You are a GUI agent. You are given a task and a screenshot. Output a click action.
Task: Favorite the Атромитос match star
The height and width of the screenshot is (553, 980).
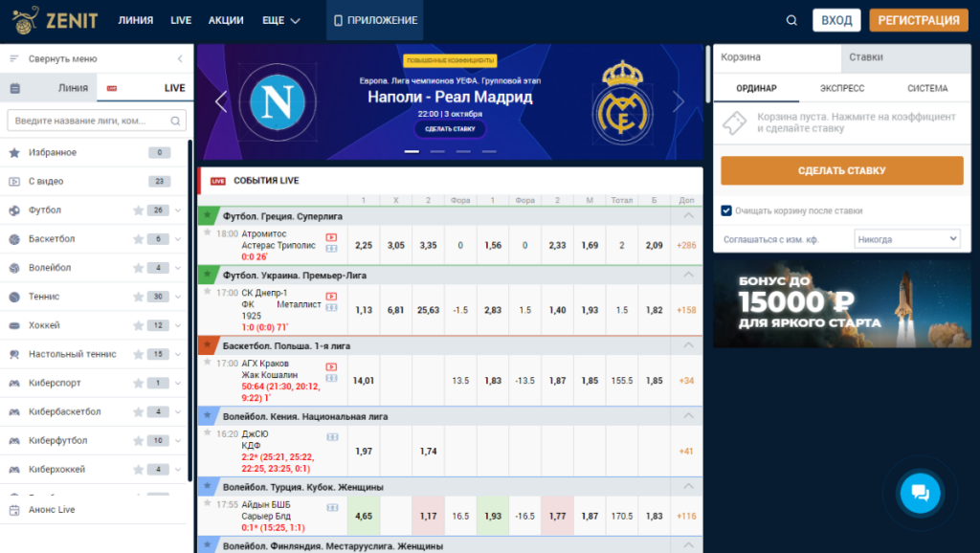click(207, 232)
